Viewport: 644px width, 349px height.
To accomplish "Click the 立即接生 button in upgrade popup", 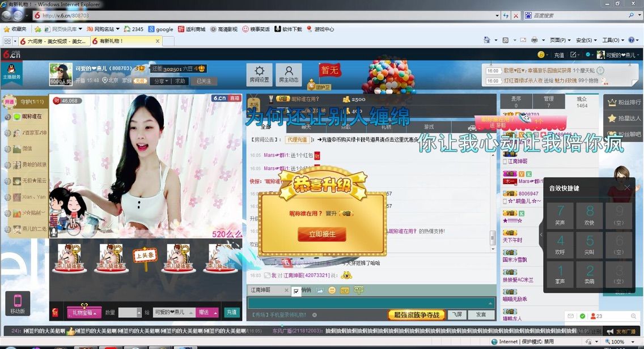I will click(322, 234).
